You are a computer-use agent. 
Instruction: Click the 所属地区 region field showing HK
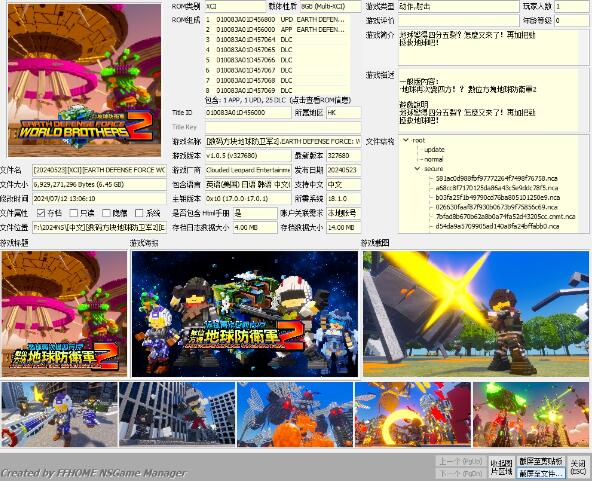coord(344,113)
